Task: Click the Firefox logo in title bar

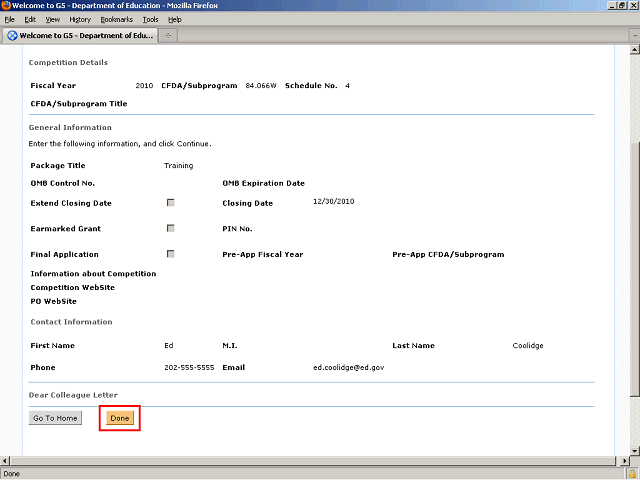Action: point(6,5)
